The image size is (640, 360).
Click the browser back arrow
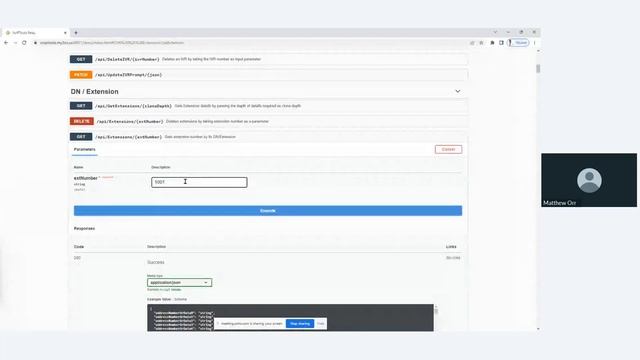click(6, 43)
